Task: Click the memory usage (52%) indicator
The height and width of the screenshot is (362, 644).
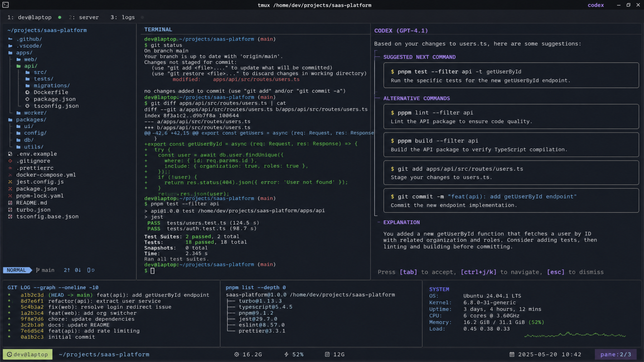Action: click(x=536, y=322)
